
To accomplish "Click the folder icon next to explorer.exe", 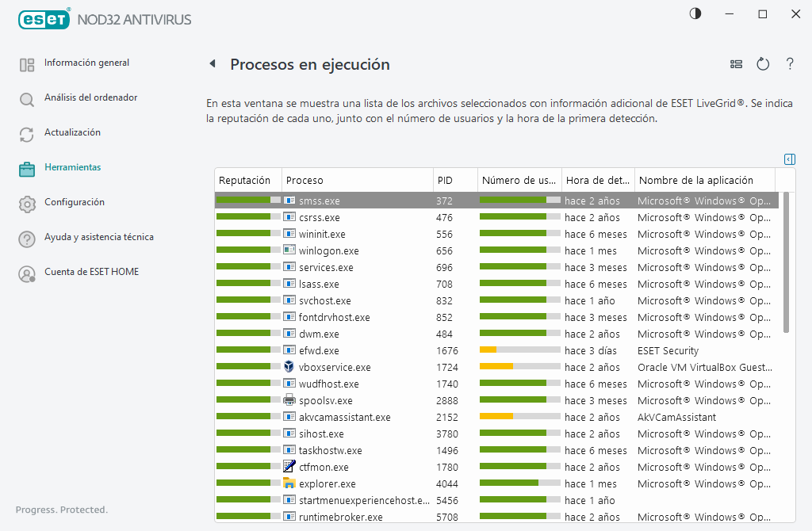I will click(289, 483).
